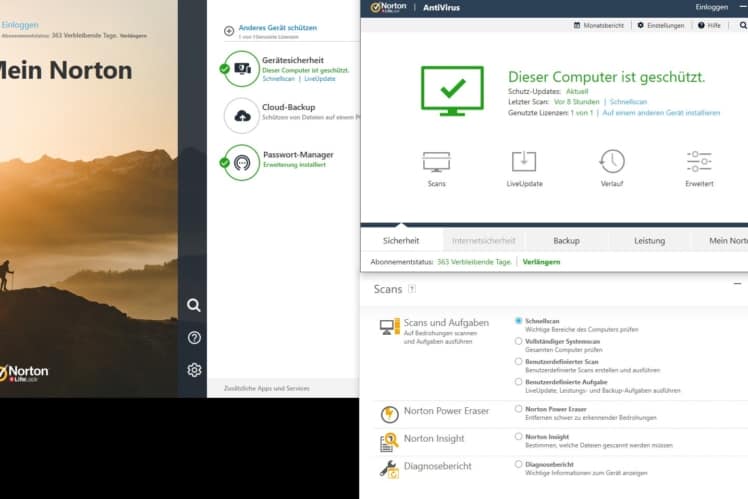Click Norton LifeLock logo in Mein Norton panel

tap(24, 373)
